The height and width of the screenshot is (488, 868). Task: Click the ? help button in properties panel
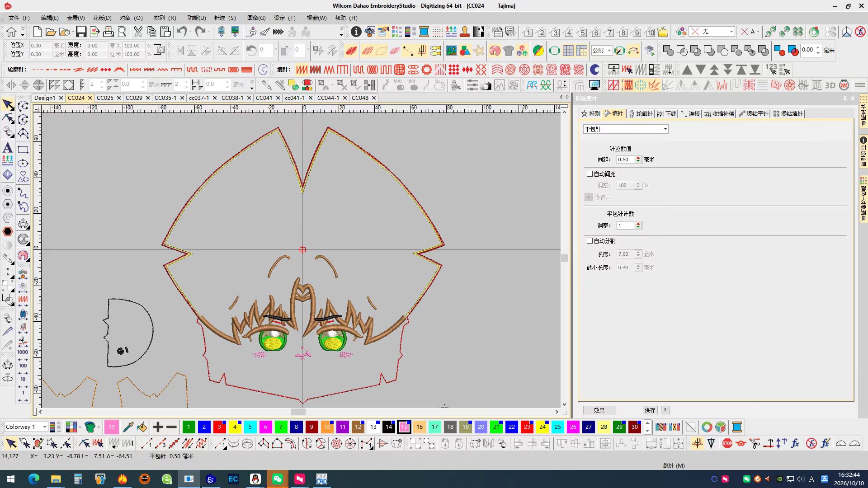665,410
